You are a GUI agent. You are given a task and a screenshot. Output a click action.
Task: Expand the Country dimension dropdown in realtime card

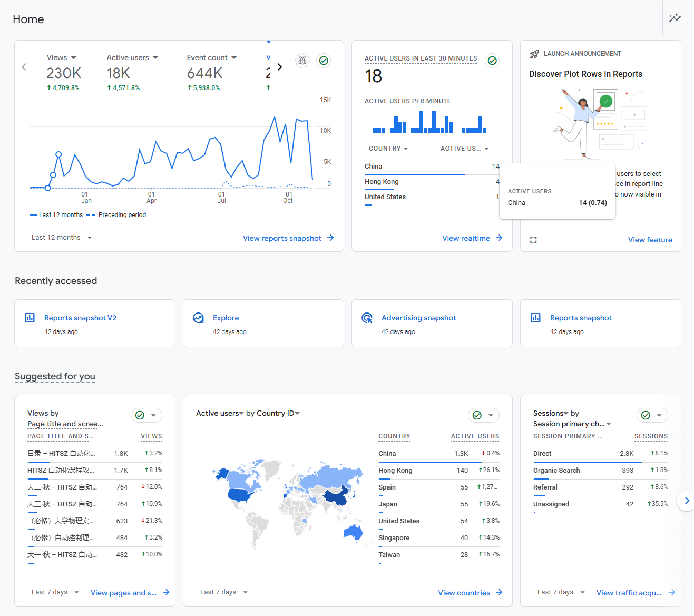click(x=388, y=149)
